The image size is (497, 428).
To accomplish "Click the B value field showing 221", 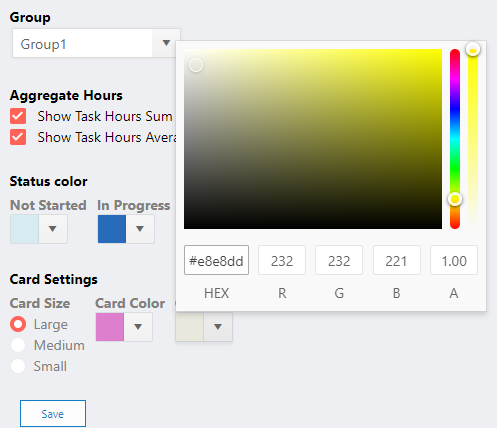I will point(397,260).
